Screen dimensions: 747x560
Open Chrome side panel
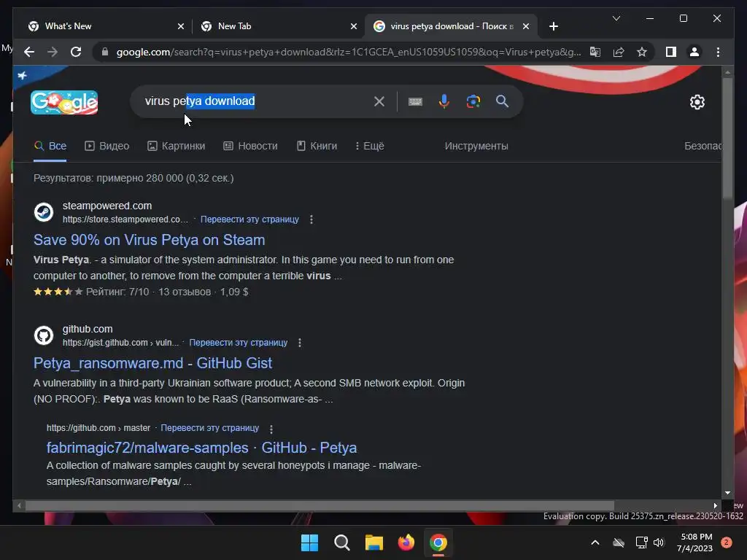671,52
